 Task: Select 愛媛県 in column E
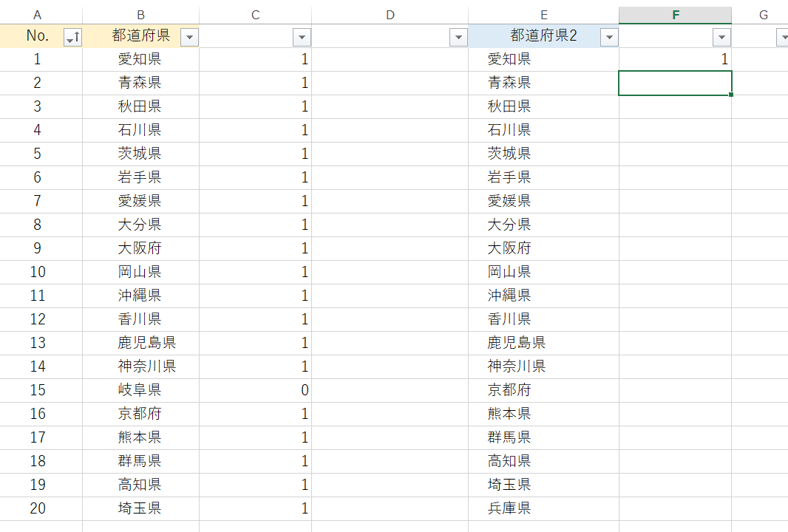(x=544, y=201)
